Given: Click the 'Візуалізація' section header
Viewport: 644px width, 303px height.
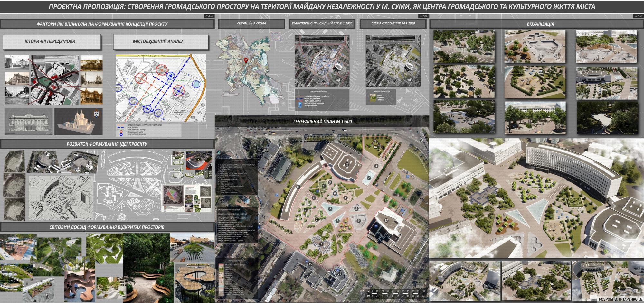Looking at the screenshot, I should coord(536,24).
